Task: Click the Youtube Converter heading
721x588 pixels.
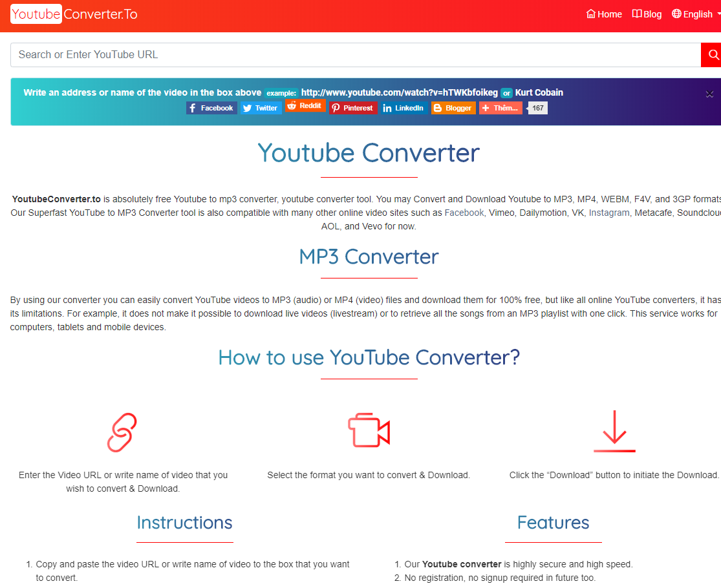Action: [369, 153]
